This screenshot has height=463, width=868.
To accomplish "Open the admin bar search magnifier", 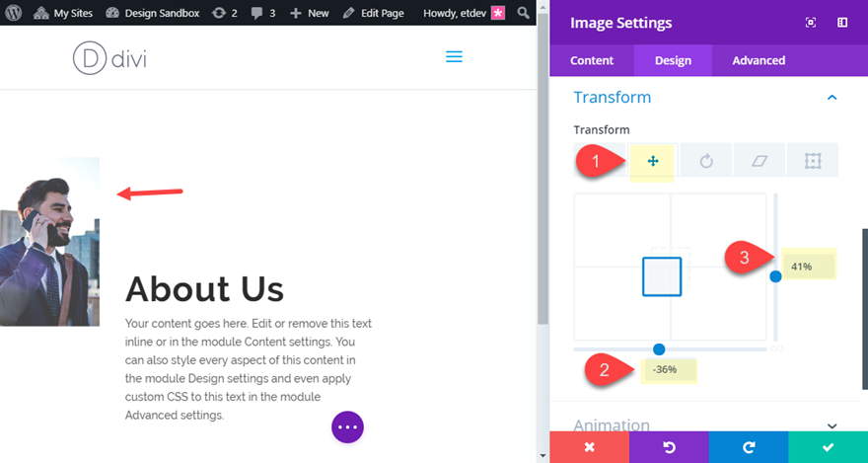I will coord(525,13).
